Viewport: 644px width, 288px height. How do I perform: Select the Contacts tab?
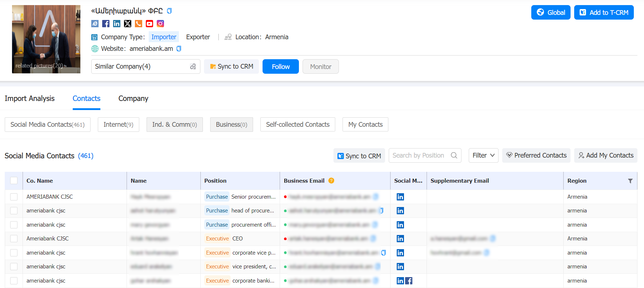pos(87,98)
